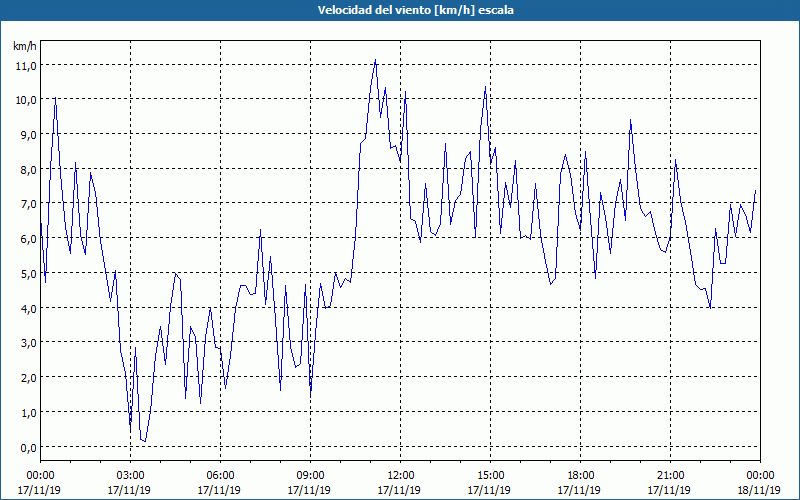The height and width of the screenshot is (500, 800).
Task: Click the lowest dip of the blue line
Action: tap(145, 441)
